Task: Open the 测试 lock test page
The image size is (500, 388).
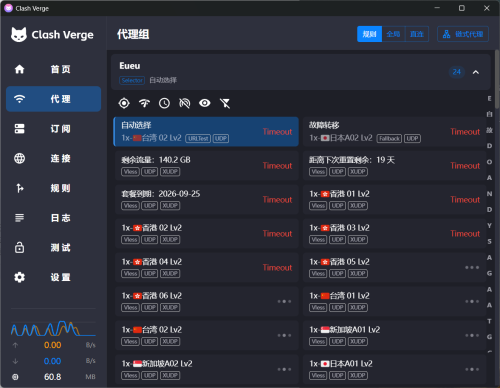Action: [53, 247]
